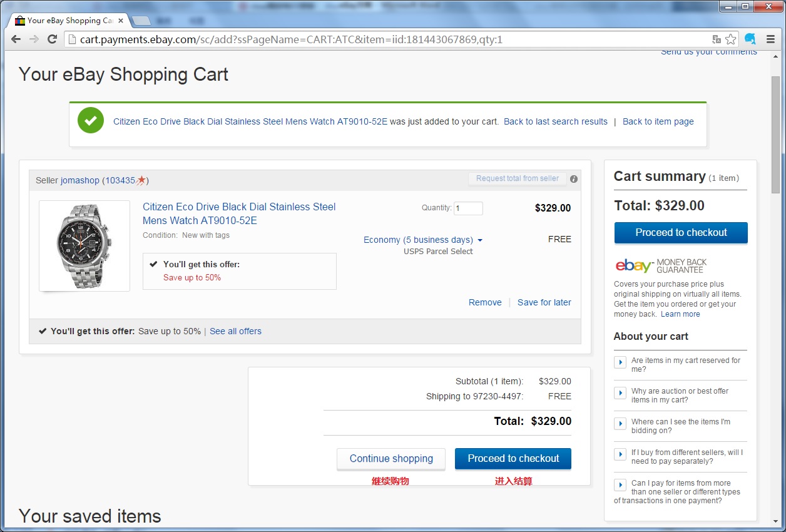Screen dimensions: 786x532
Task: Expand "Why are auction or best offer" question
Action: coord(620,393)
